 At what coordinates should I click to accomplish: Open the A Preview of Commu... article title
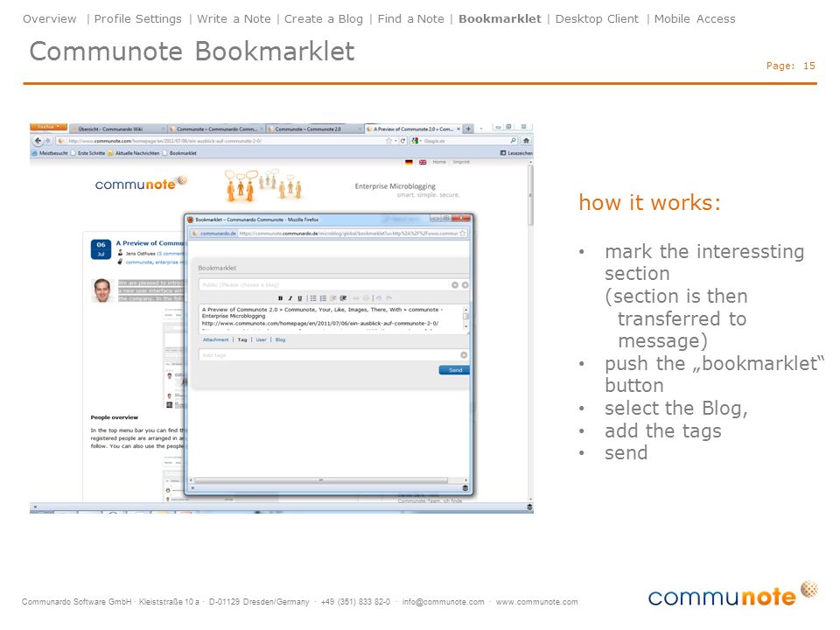[x=150, y=243]
